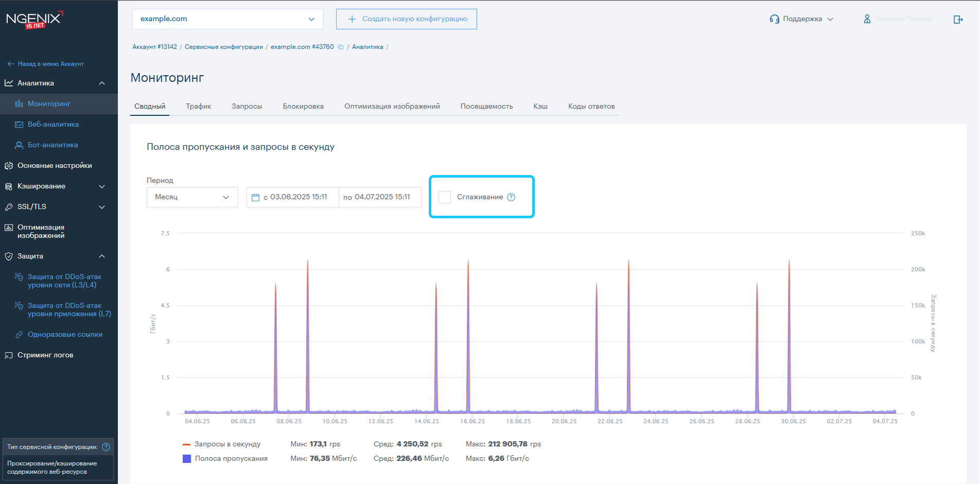Click the SSL/TLS key icon

9,207
